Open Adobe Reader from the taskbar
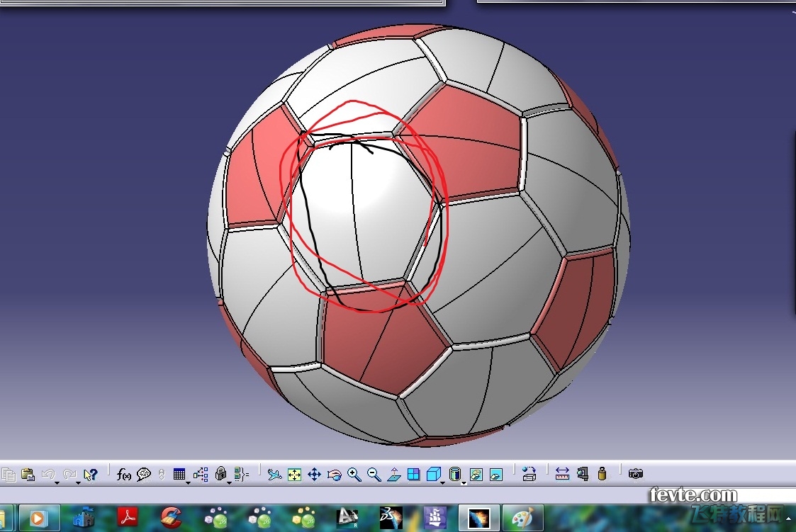The width and height of the screenshot is (796, 532). coord(128,517)
